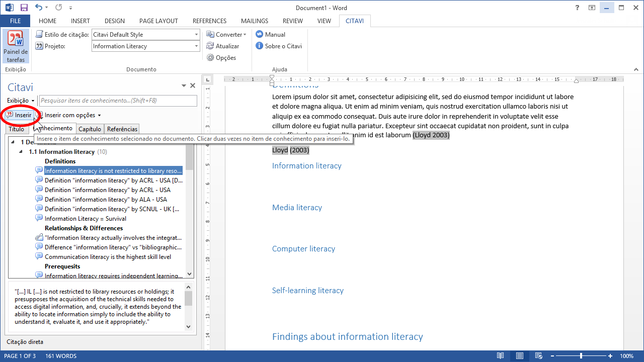Open Citavi Opções settings
This screenshot has height=362, width=644.
221,57
